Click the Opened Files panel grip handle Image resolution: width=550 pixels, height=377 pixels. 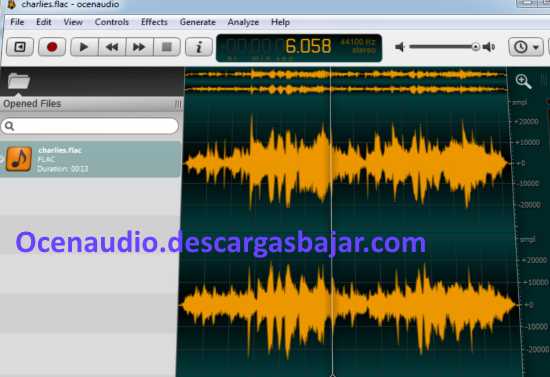178,104
